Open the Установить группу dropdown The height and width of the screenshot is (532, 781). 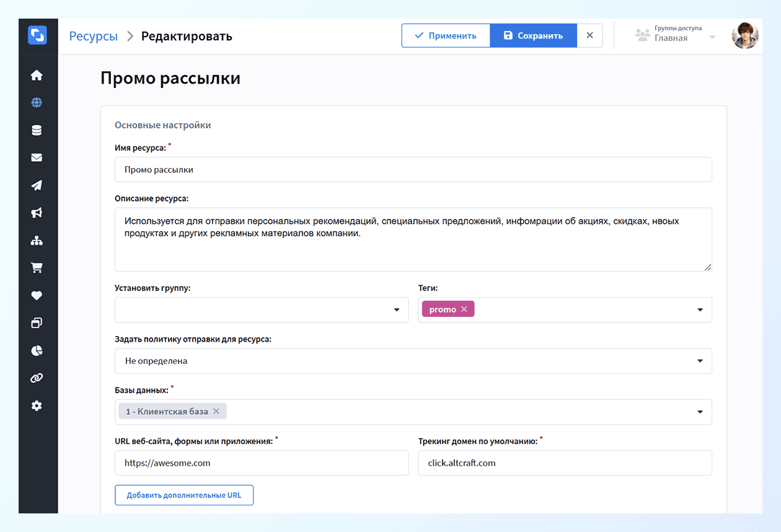(x=260, y=309)
